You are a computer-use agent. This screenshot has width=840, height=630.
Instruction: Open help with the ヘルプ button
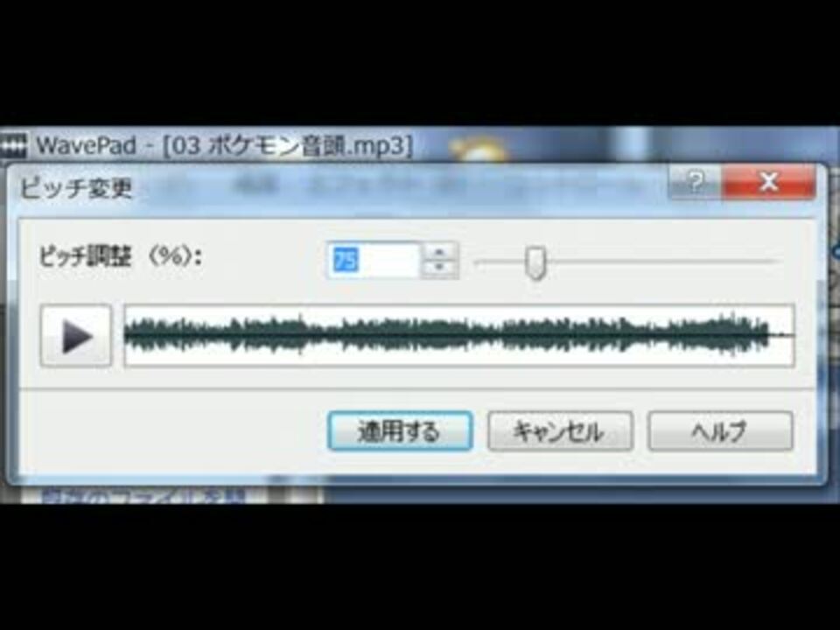point(720,430)
